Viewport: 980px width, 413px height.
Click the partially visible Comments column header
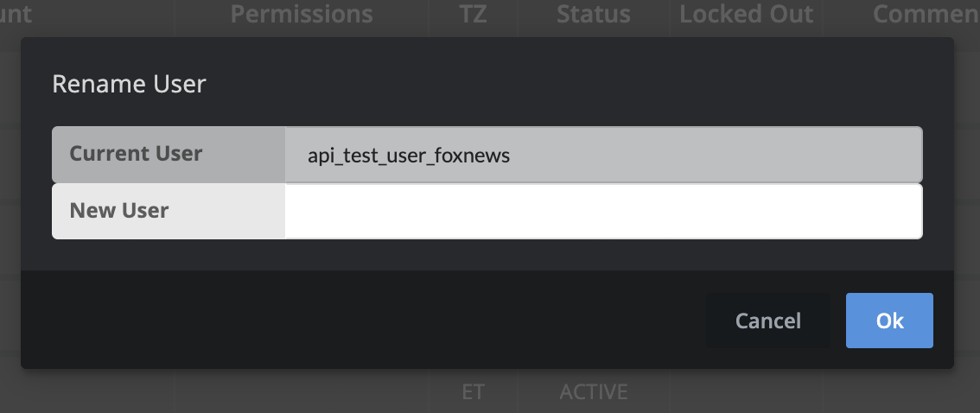(x=925, y=14)
